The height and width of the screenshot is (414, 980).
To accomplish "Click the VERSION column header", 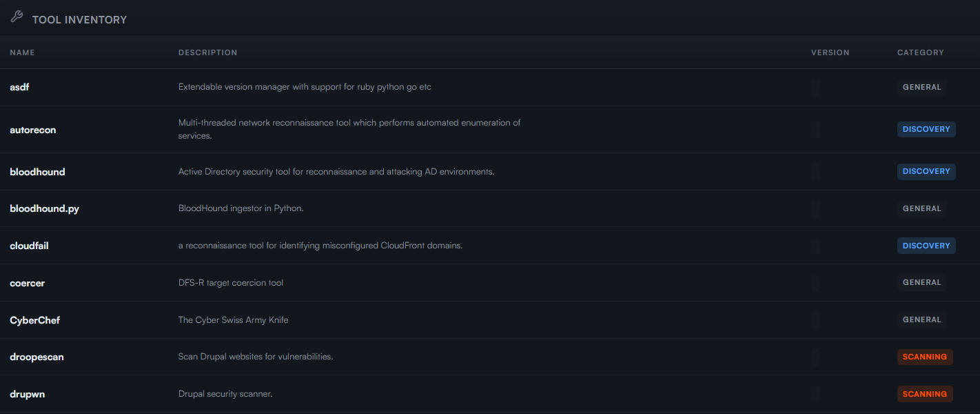I will coord(830,52).
